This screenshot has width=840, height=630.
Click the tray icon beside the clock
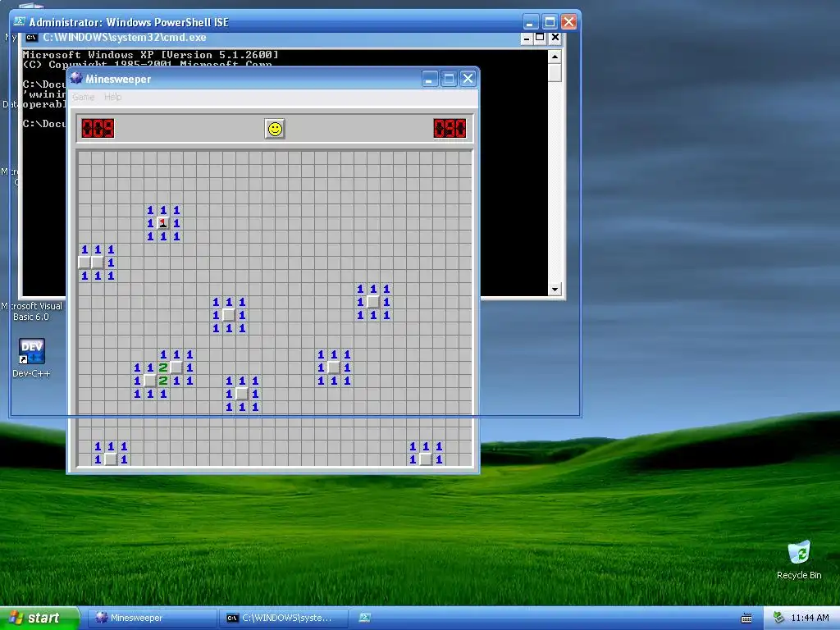pos(779,618)
